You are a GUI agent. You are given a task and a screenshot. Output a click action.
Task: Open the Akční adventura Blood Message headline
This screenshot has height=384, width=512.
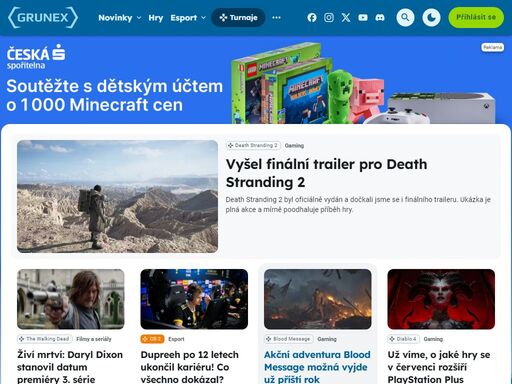(317, 367)
